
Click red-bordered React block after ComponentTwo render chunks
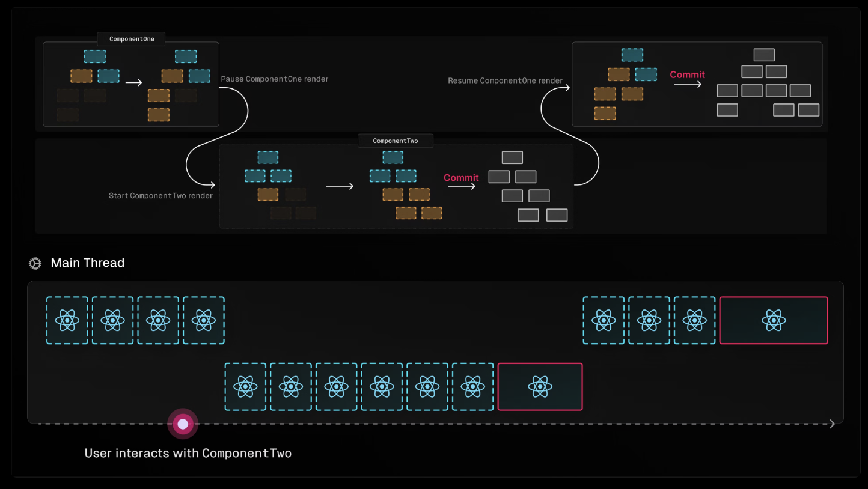pos(540,386)
